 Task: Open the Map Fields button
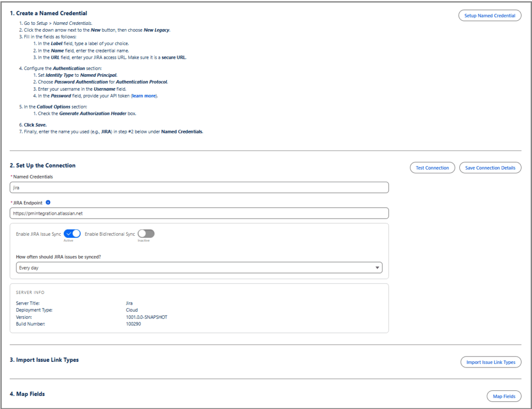(x=503, y=396)
